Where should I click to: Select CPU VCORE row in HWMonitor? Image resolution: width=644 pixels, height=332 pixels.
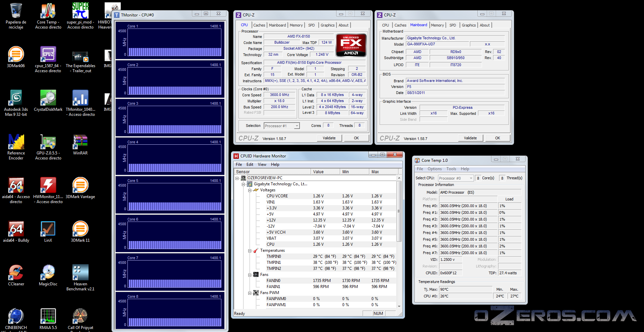coord(315,196)
